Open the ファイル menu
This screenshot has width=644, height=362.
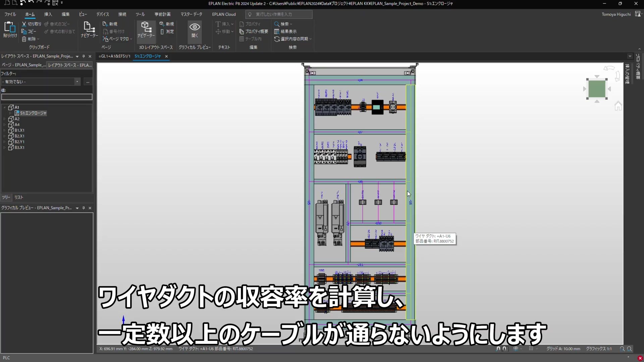(10, 14)
